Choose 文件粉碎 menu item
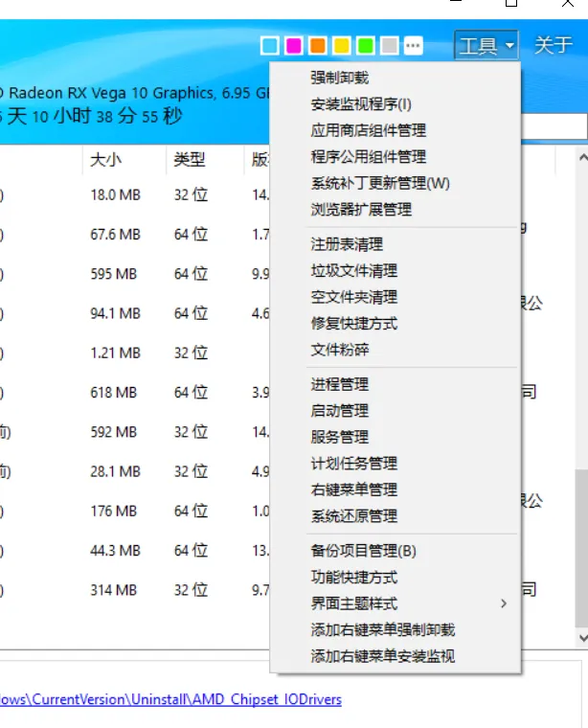The width and height of the screenshot is (588, 728). 395,350
